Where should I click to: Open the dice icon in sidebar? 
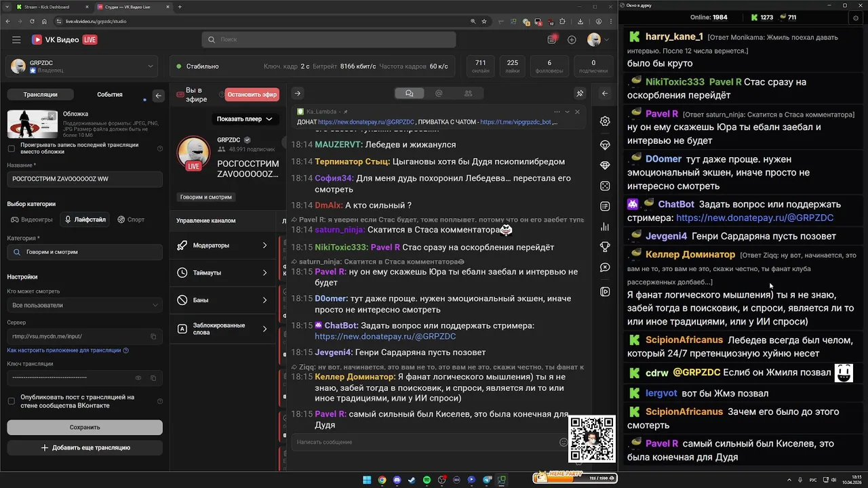pyautogui.click(x=605, y=186)
